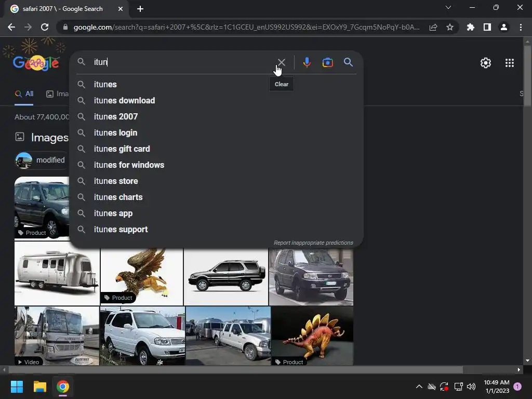Open Google quick settings gear
Screen dimensions: 532x399
point(486,63)
